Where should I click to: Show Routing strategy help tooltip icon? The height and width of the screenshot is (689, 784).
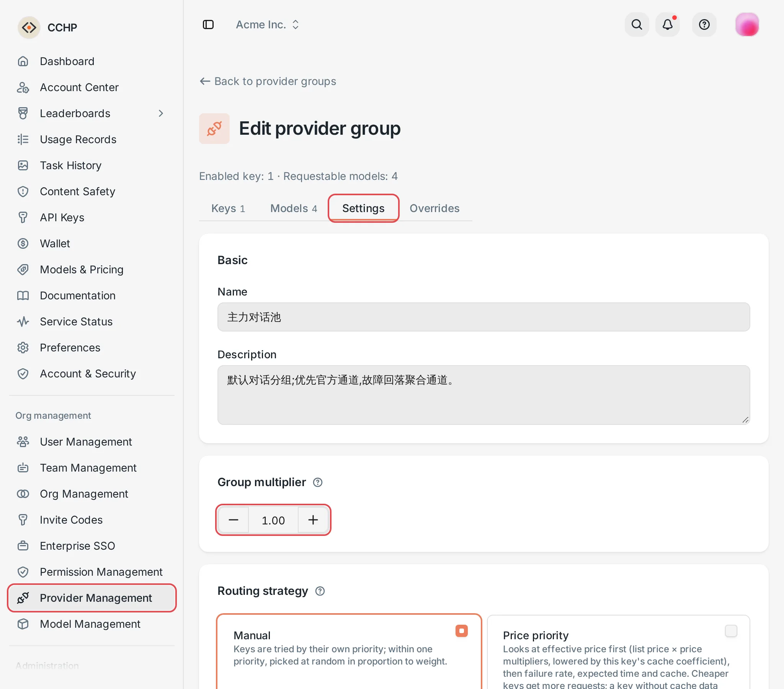[x=320, y=591]
